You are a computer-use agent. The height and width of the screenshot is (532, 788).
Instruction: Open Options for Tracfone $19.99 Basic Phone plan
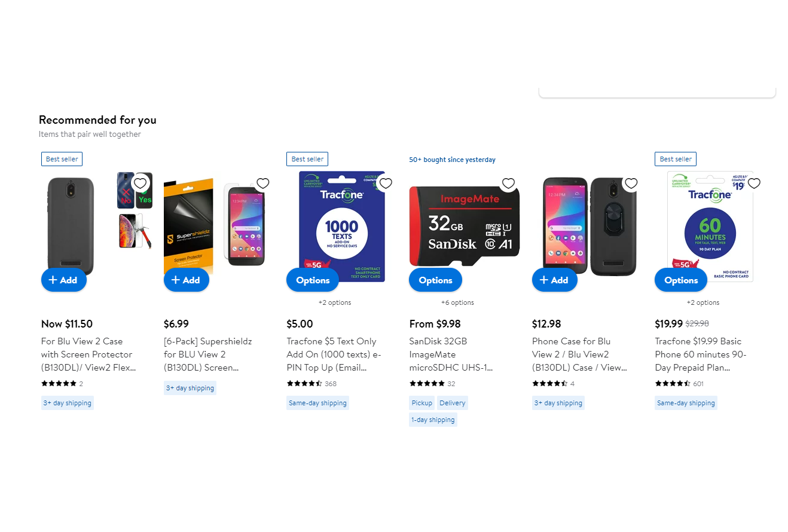pyautogui.click(x=681, y=280)
